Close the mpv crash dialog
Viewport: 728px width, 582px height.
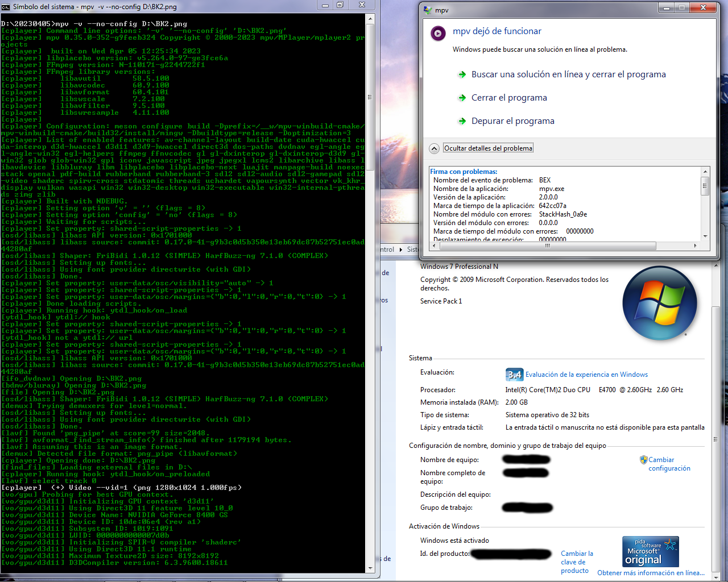704,8
